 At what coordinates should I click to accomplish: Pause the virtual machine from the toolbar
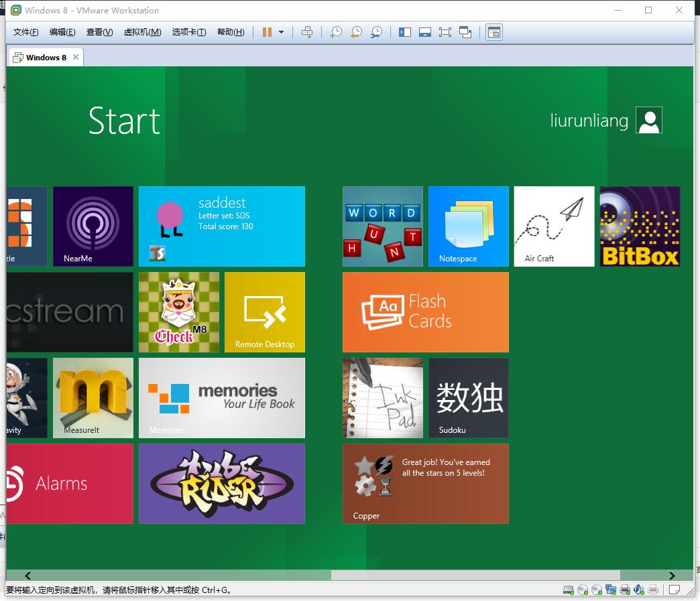pyautogui.click(x=267, y=32)
